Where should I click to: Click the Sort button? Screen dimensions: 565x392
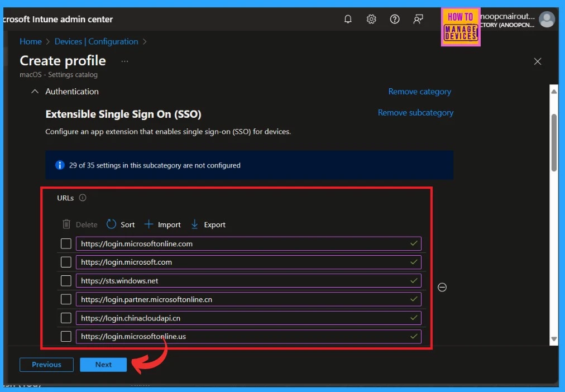[121, 224]
